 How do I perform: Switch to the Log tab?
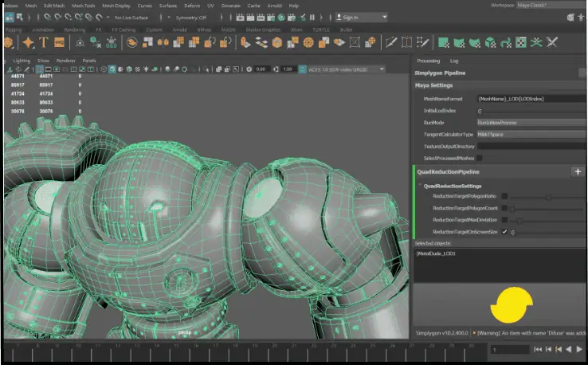454,61
